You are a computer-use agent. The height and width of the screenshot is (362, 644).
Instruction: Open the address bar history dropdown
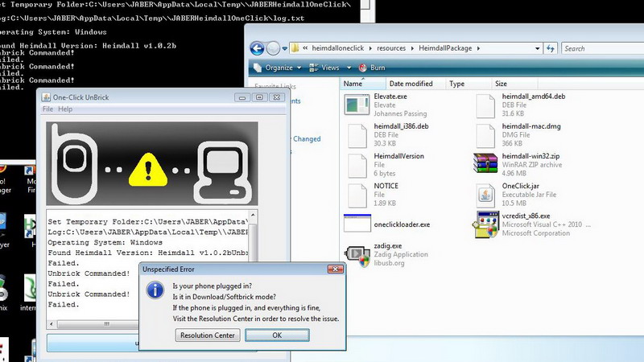(537, 48)
